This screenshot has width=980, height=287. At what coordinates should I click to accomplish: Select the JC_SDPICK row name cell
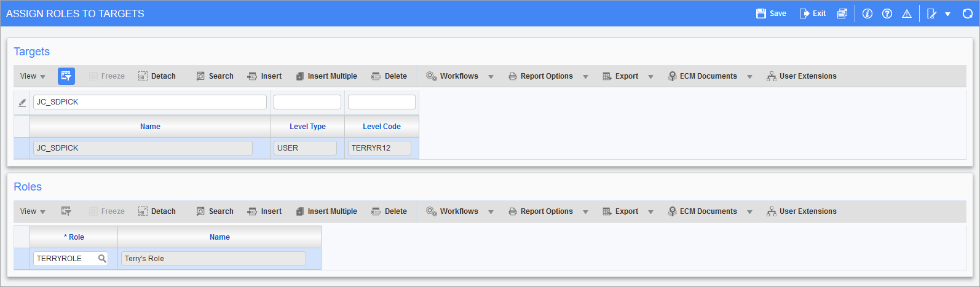pyautogui.click(x=143, y=148)
